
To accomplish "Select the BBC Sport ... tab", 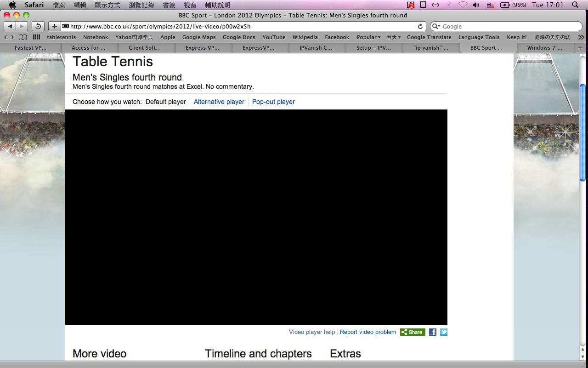I will pyautogui.click(x=487, y=47).
